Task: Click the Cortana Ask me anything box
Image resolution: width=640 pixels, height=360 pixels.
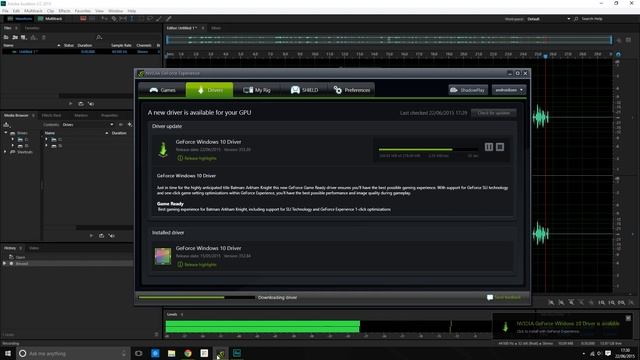Action: pyautogui.click(x=73, y=353)
